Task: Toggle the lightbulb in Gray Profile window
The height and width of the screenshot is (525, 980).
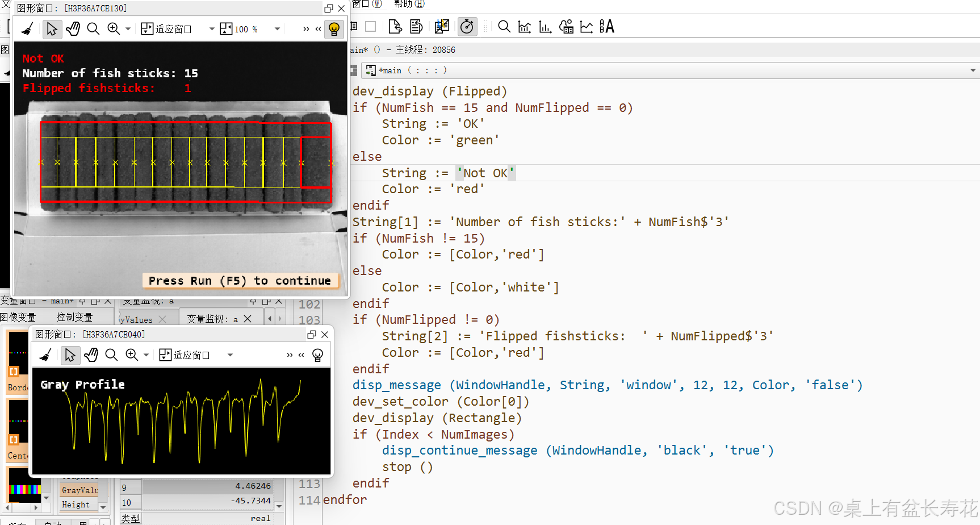Action: [318, 355]
